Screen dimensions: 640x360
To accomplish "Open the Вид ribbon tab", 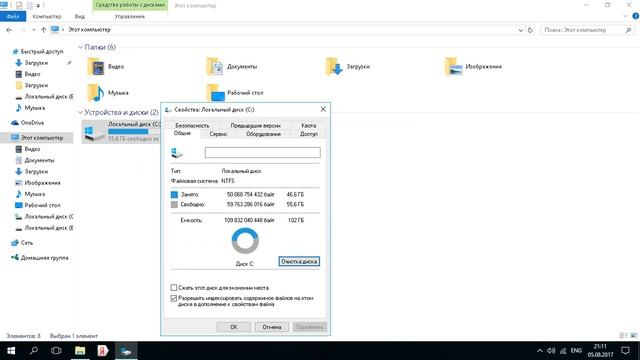I will click(80, 16).
